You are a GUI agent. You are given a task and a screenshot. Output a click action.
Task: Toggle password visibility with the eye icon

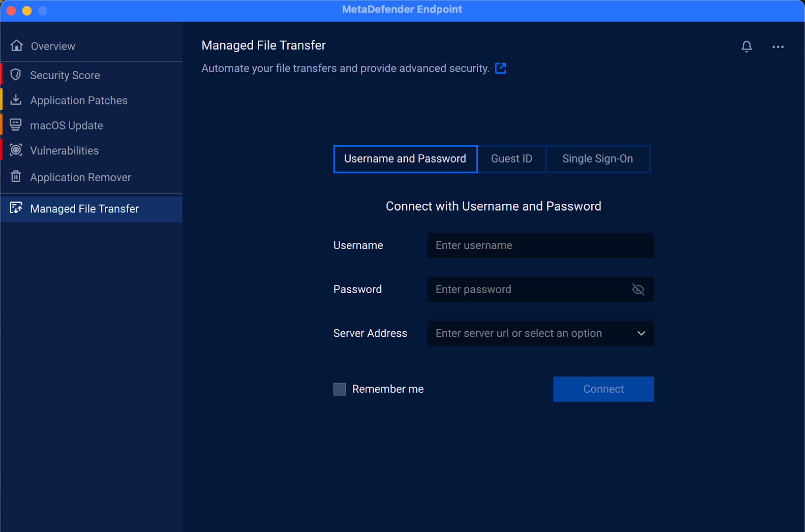click(x=638, y=289)
